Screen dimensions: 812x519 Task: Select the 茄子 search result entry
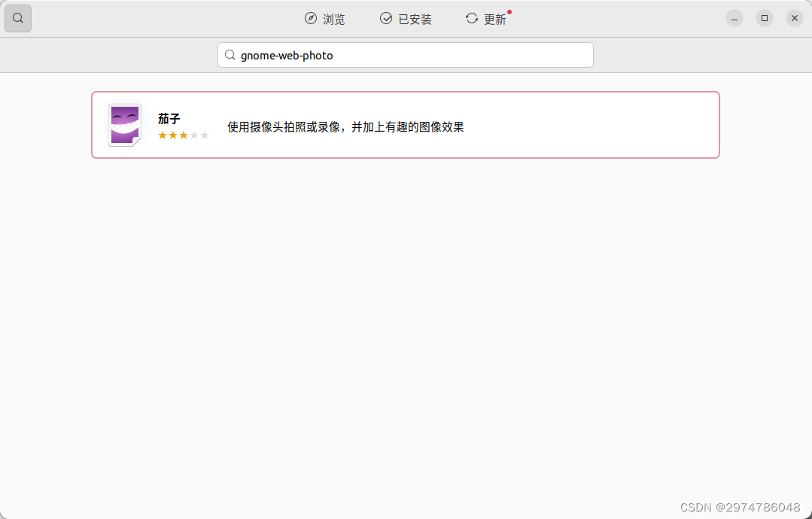click(405, 125)
